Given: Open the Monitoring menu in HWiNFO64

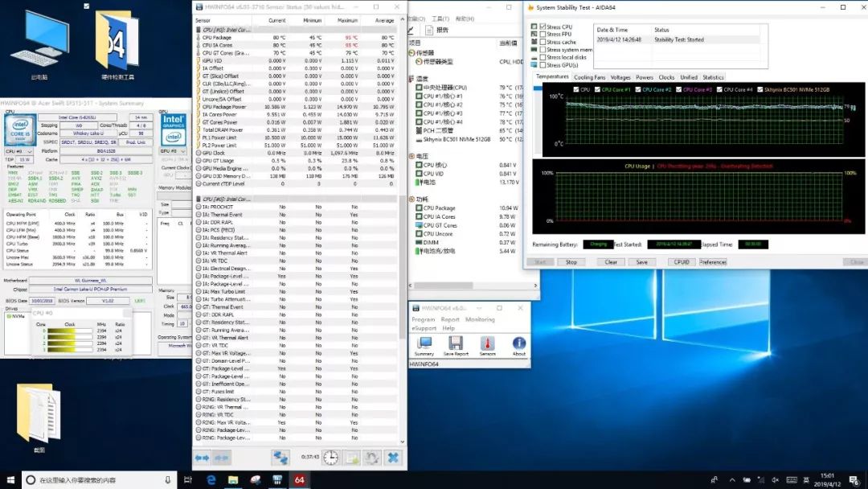Looking at the screenshot, I should 480,319.
